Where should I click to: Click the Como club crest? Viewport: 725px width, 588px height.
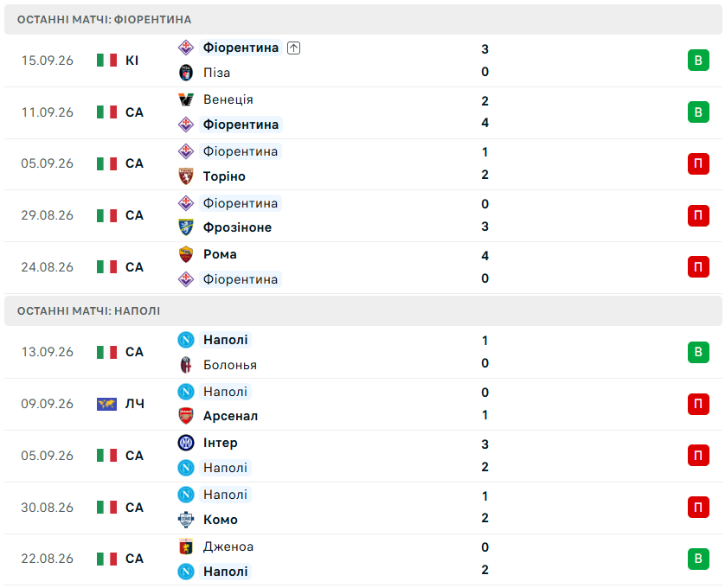186,519
